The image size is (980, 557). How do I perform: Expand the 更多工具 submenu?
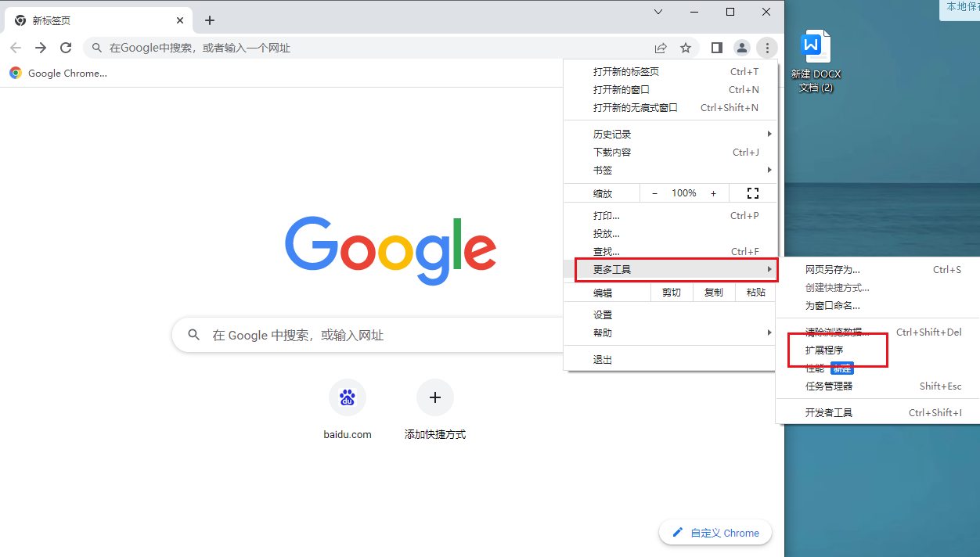point(670,269)
